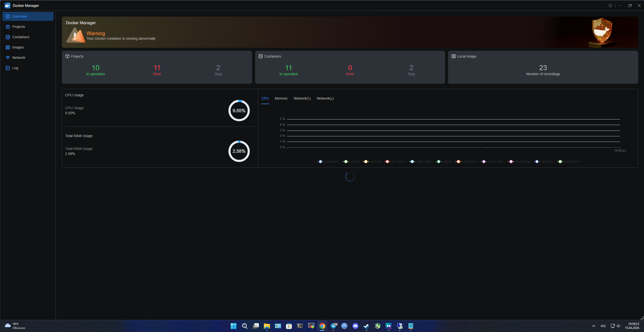Open Microsoft Store from the taskbar

coord(289,326)
